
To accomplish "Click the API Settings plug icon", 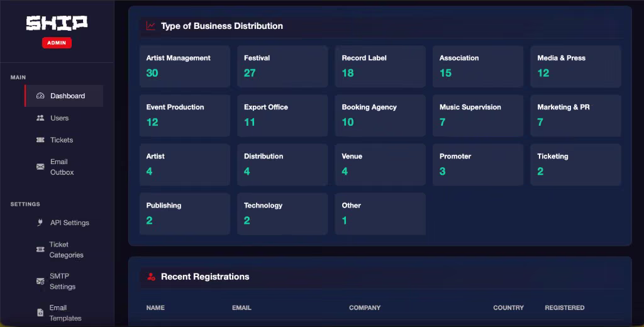I will point(40,223).
